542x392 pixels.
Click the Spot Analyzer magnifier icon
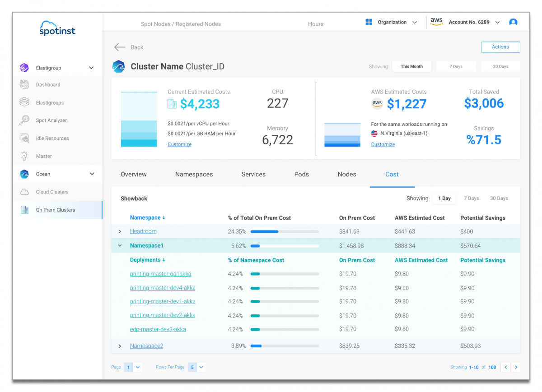pyautogui.click(x=24, y=120)
